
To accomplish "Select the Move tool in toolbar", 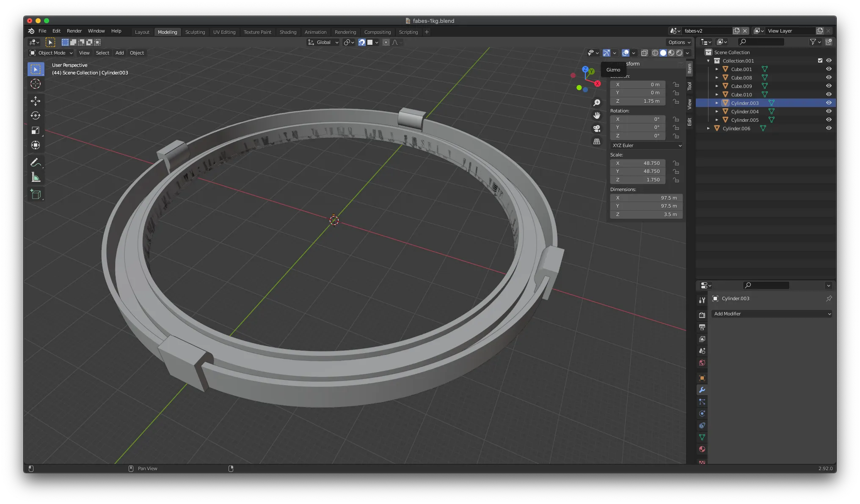I will click(x=36, y=101).
